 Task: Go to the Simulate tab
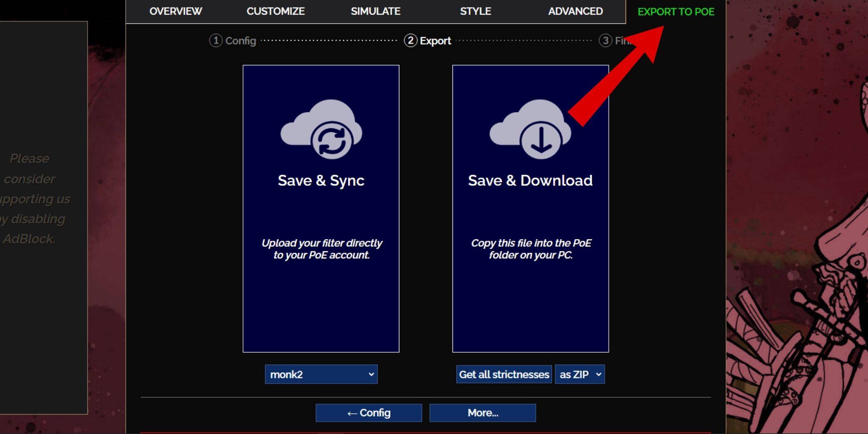pyautogui.click(x=376, y=11)
